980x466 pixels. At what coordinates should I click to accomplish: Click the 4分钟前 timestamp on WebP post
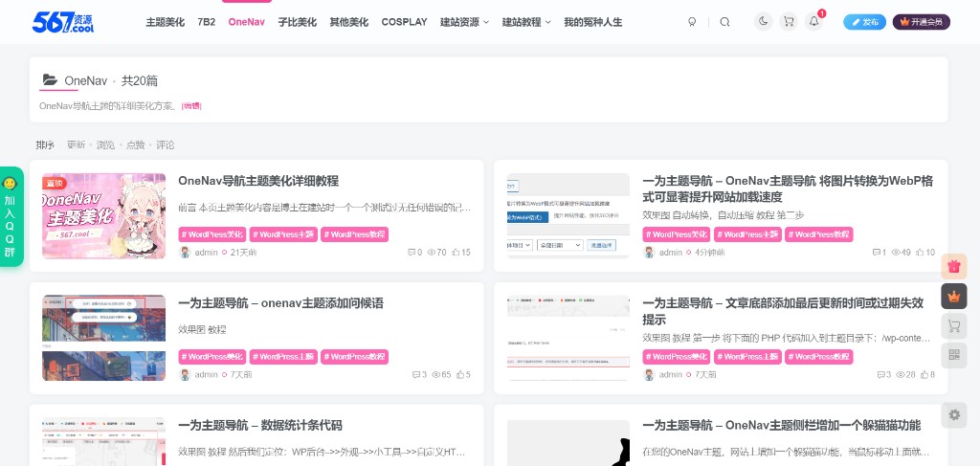tap(710, 253)
